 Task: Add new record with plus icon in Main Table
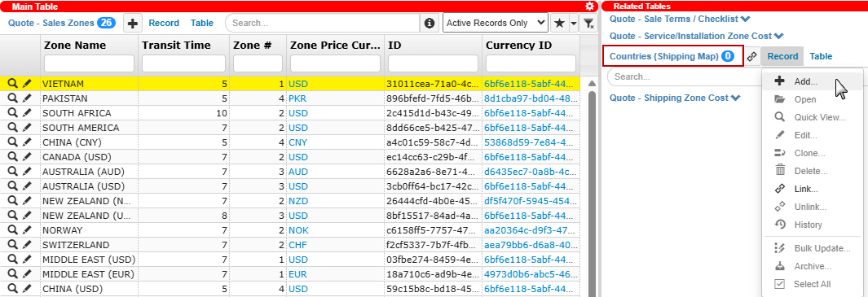point(133,24)
